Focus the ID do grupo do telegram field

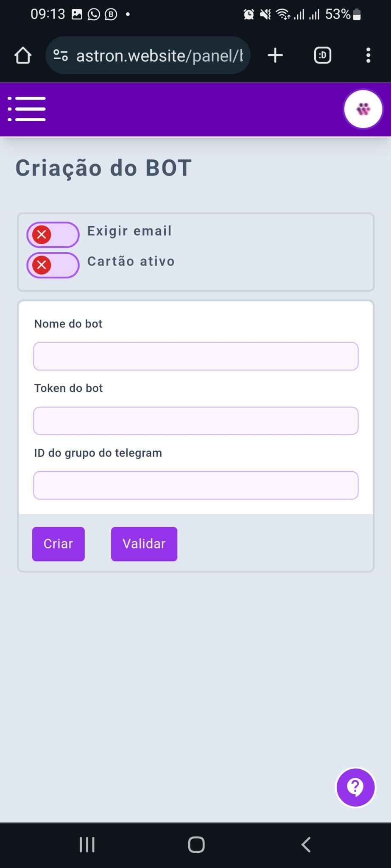(196, 485)
